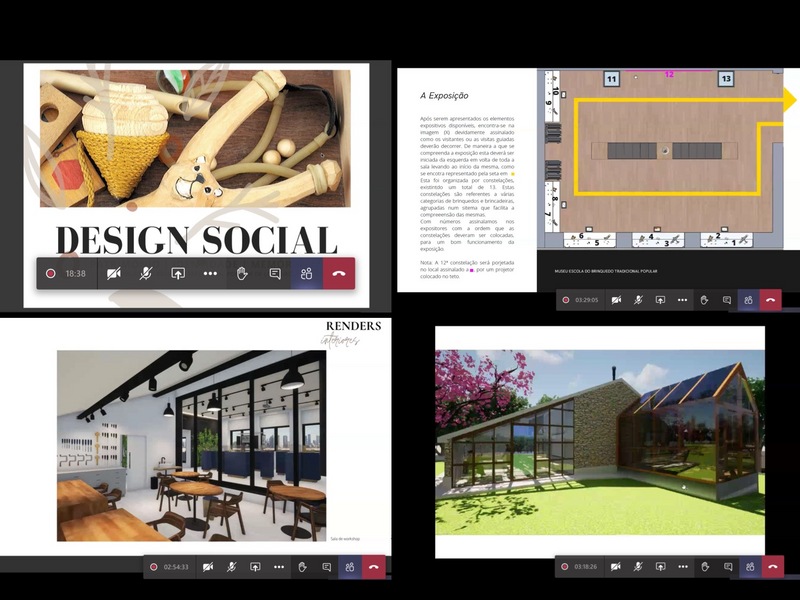
Task: Select the yellow position marker in exhibition text
Action: coord(513,172)
